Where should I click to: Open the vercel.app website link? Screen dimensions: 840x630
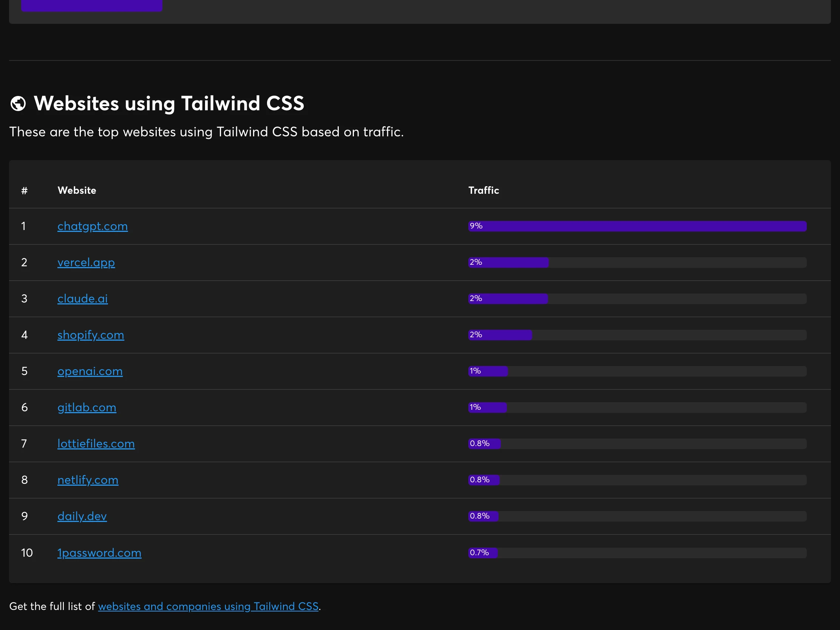86,262
